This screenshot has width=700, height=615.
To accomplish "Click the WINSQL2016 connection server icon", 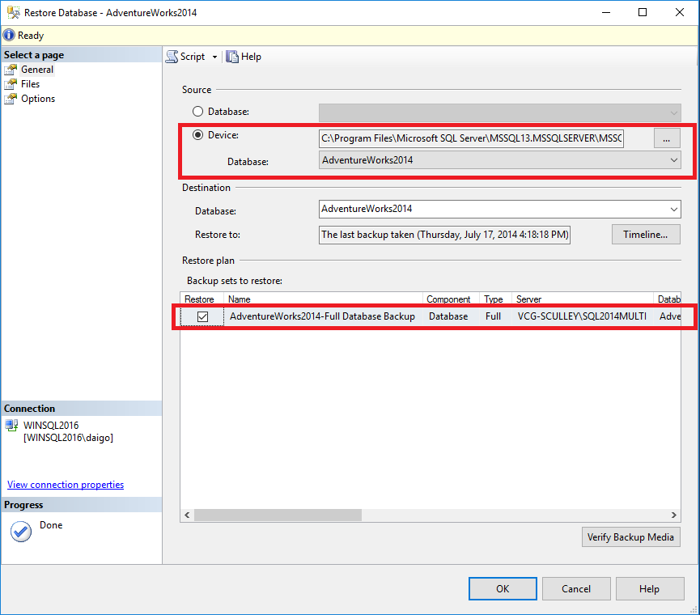I will tap(11, 426).
